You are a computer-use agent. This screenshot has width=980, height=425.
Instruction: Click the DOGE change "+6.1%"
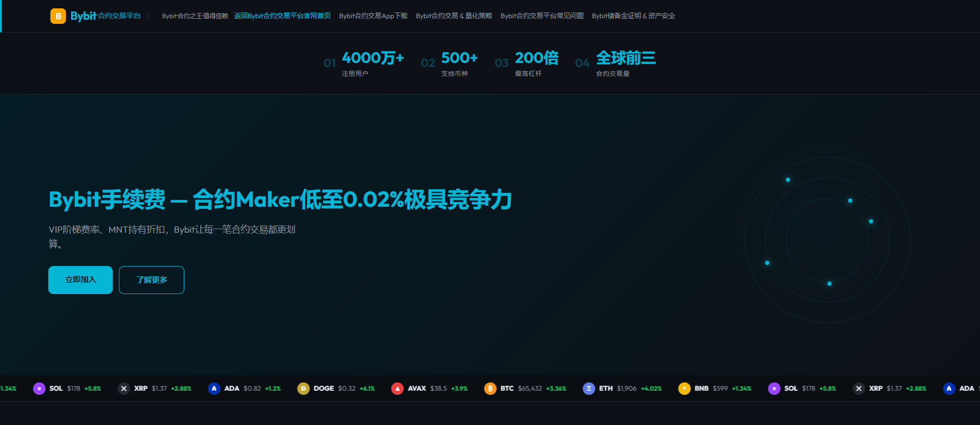click(367, 389)
